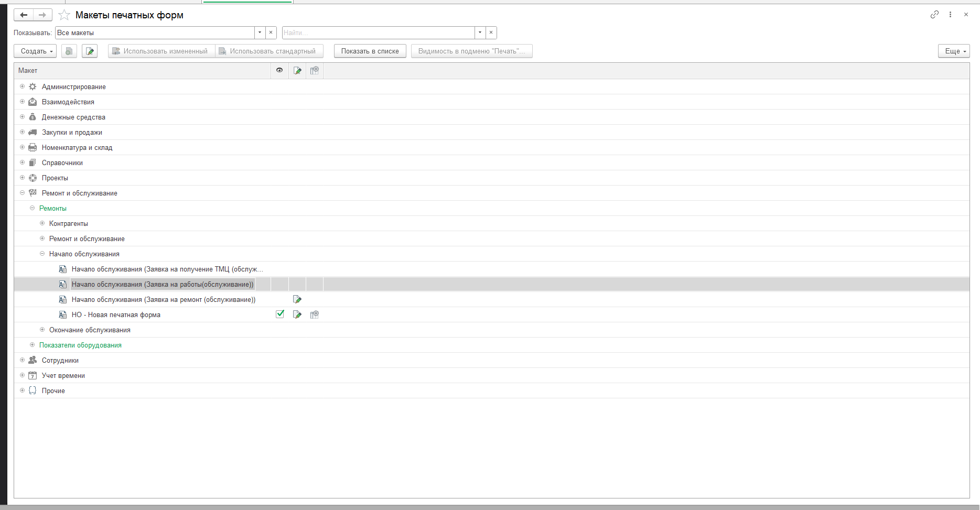
Task: Click edited icon in НО - Новая печатная форма row
Action: [297, 314]
